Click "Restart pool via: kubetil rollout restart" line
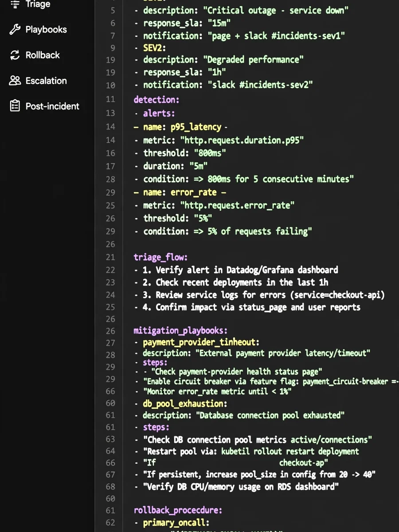The height and width of the screenshot is (532, 399). (x=246, y=451)
